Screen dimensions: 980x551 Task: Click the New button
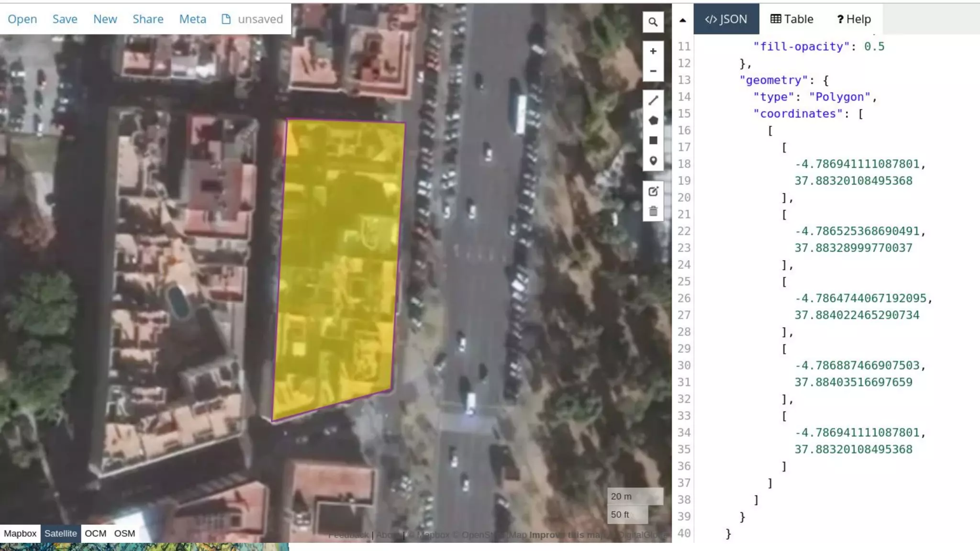click(105, 19)
